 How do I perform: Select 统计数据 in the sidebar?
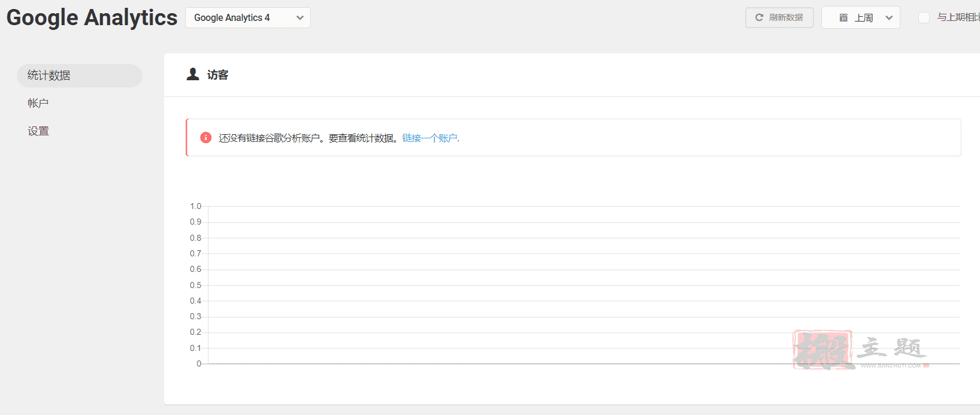pyautogui.click(x=80, y=75)
